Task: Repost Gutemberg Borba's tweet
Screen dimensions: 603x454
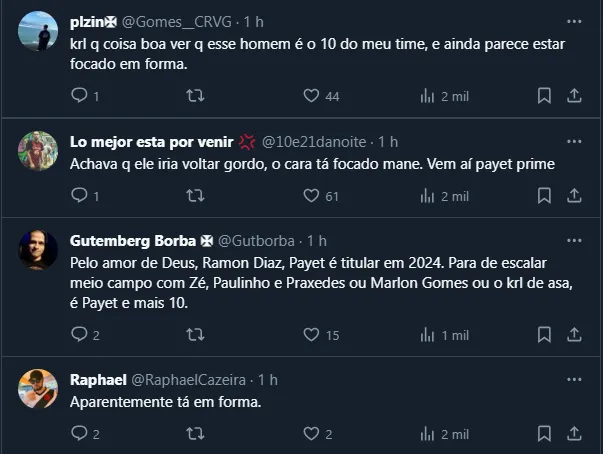Action: pyautogui.click(x=196, y=335)
